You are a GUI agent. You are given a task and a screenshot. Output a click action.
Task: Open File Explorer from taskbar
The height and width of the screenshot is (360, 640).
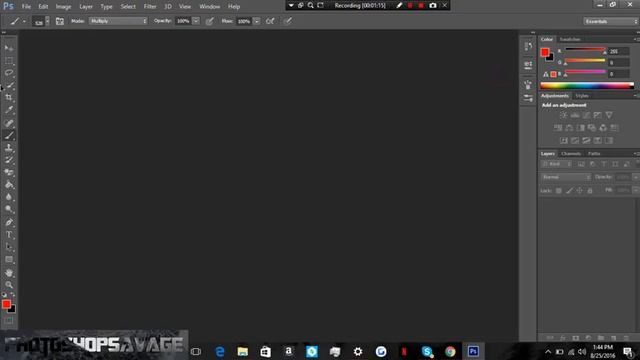click(243, 351)
